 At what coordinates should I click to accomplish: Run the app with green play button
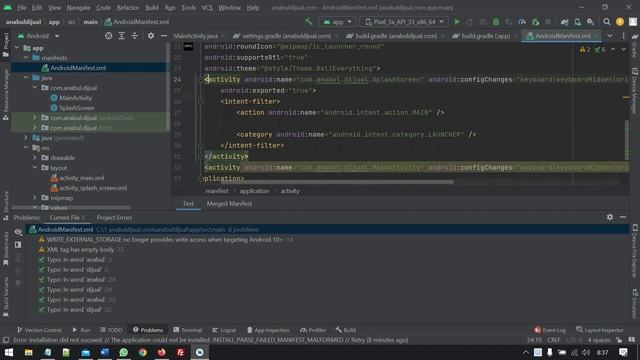[x=457, y=22]
